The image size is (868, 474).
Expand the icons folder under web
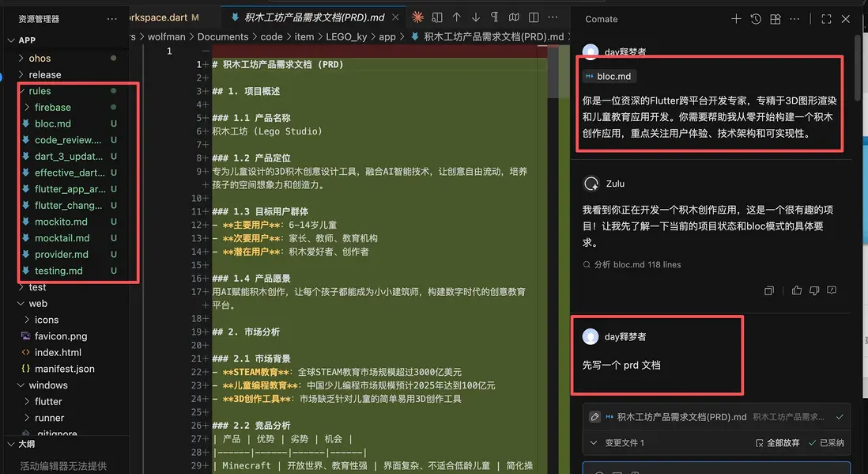tap(27, 320)
